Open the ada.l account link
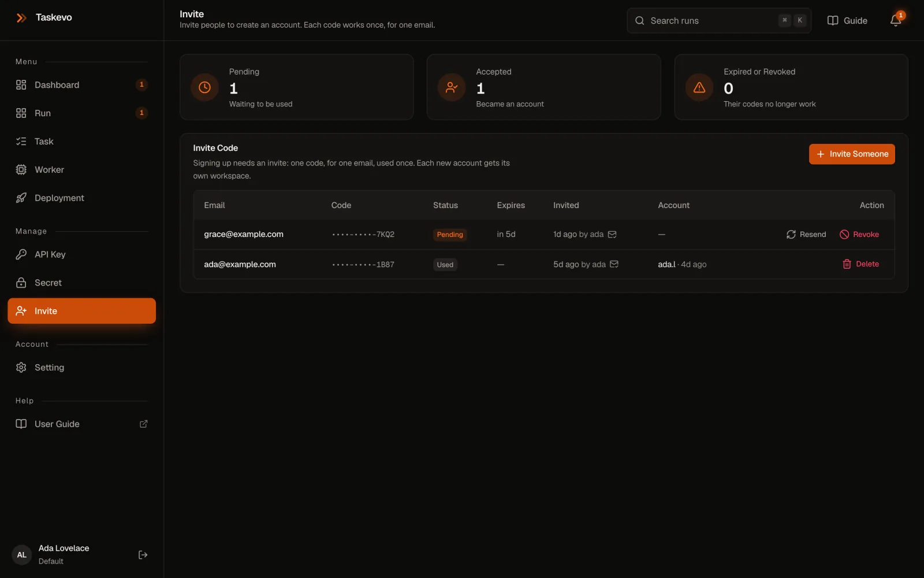The image size is (924, 578). pos(666,265)
